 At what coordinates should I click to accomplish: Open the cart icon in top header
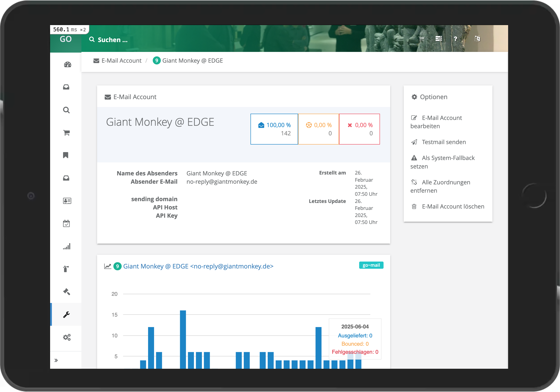pyautogui.click(x=421, y=38)
